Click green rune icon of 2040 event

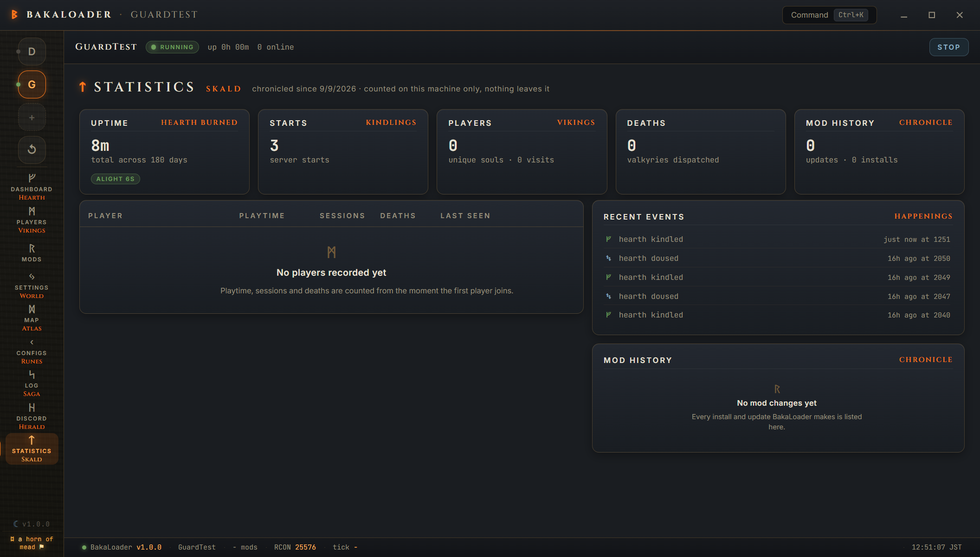(x=608, y=315)
